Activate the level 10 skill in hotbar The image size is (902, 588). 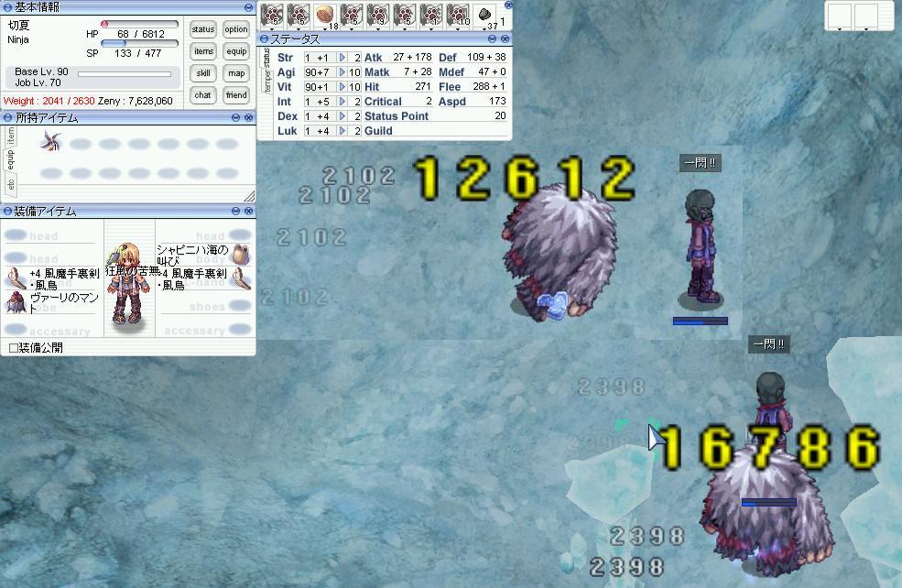[459, 15]
